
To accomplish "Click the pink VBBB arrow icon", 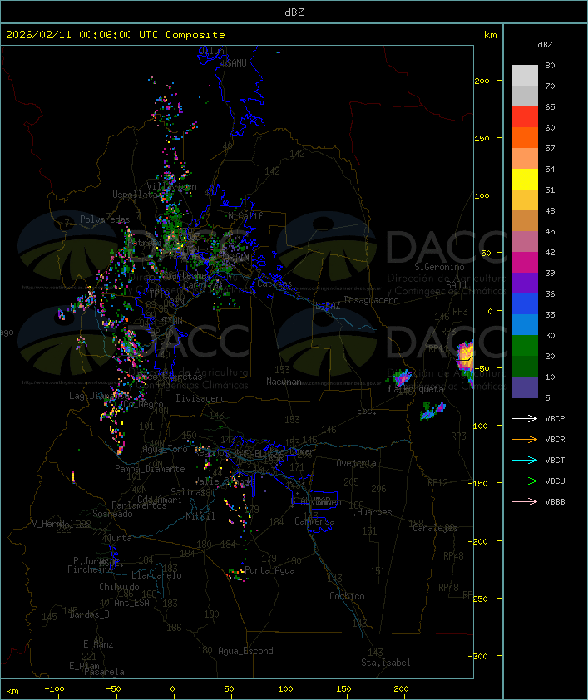I will (525, 501).
